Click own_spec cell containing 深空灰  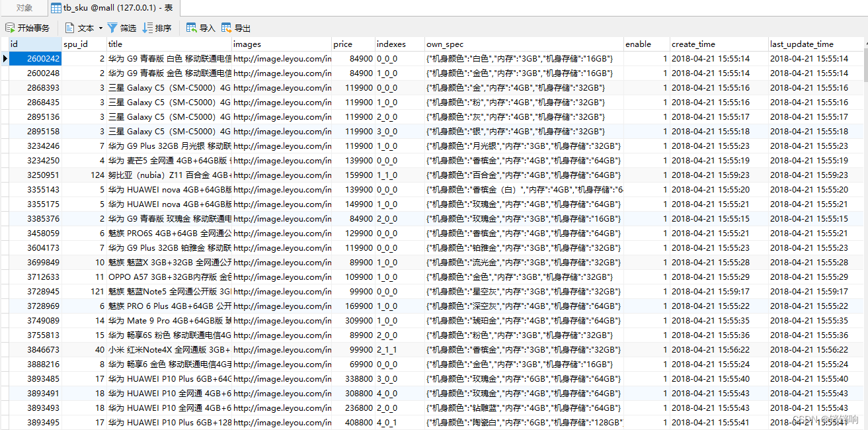click(524, 306)
